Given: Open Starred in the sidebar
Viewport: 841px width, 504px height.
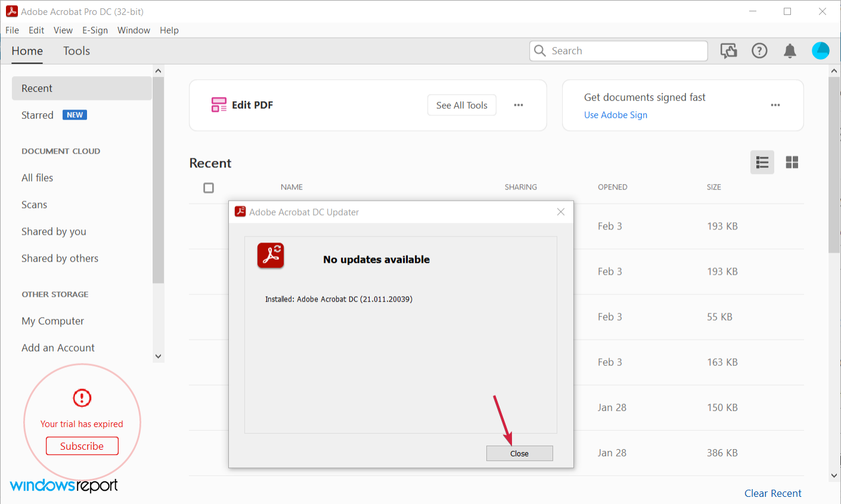Looking at the screenshot, I should tap(38, 115).
